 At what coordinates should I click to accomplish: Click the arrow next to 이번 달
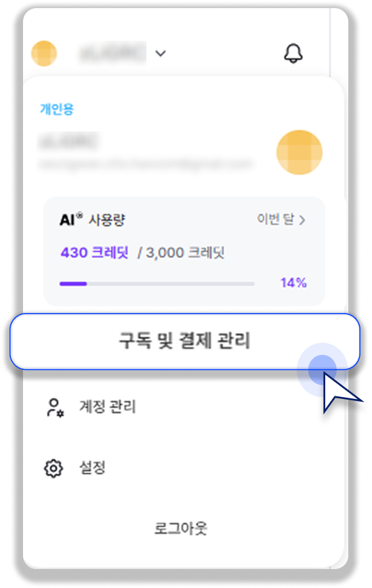pyautogui.click(x=302, y=220)
